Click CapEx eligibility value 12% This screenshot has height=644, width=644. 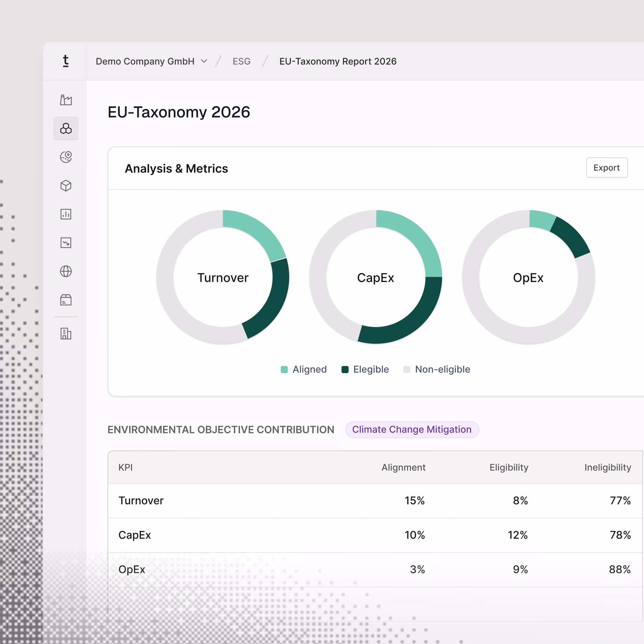(x=518, y=535)
